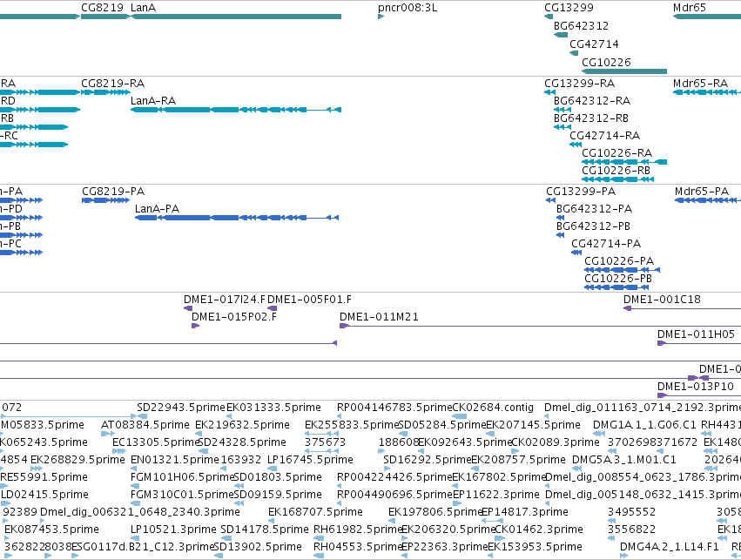The image size is (741, 560).
Task: Click the CK02089.3prime EST label
Action: pos(556,442)
